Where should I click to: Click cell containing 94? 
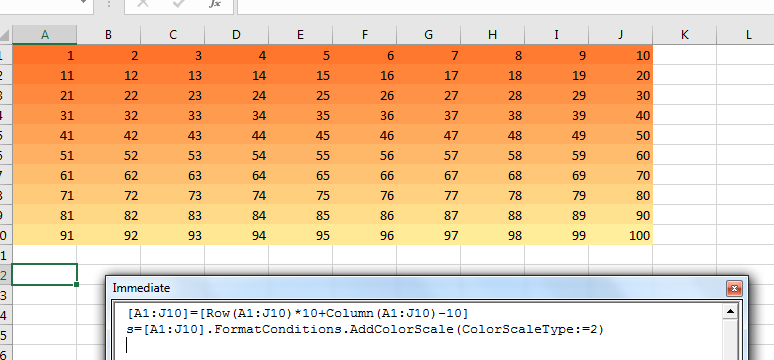click(236, 236)
